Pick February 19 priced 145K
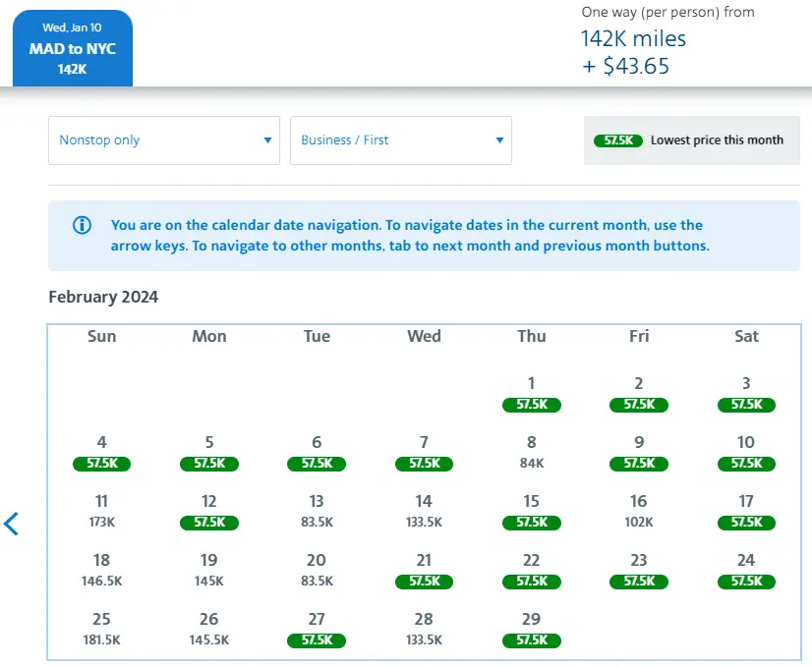812x667 pixels. click(208, 570)
